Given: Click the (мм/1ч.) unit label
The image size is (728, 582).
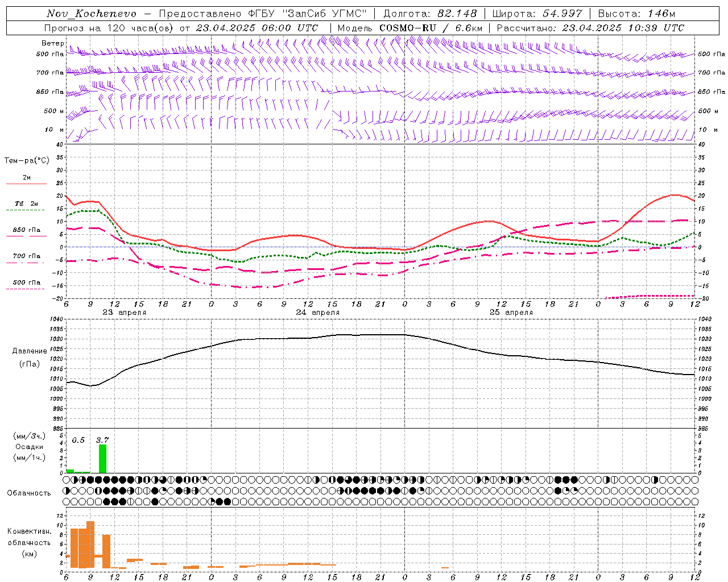Looking at the screenshot, I should tap(29, 458).
